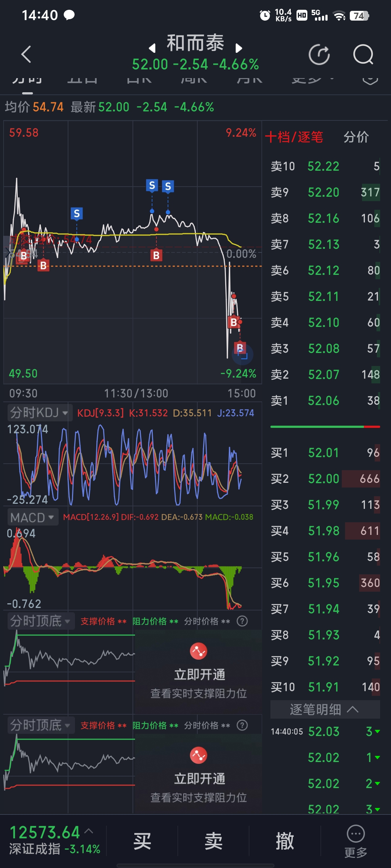Select 卖9 price 52.20 row

point(325,192)
